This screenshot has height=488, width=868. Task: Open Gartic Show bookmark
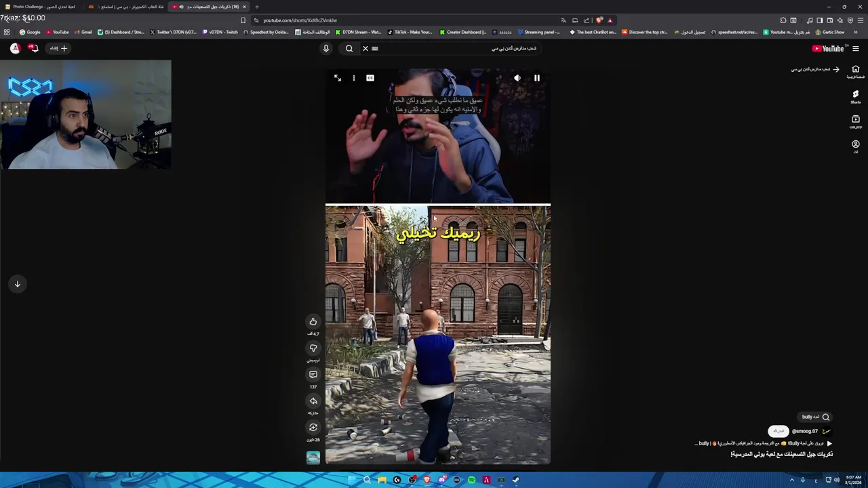[x=830, y=32]
